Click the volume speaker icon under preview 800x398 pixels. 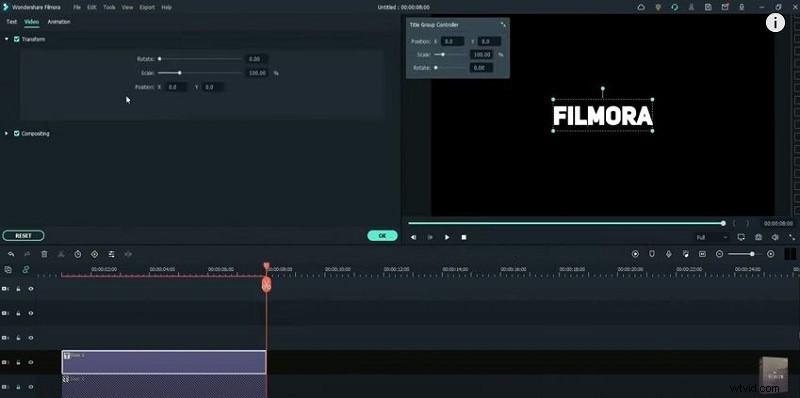point(776,237)
